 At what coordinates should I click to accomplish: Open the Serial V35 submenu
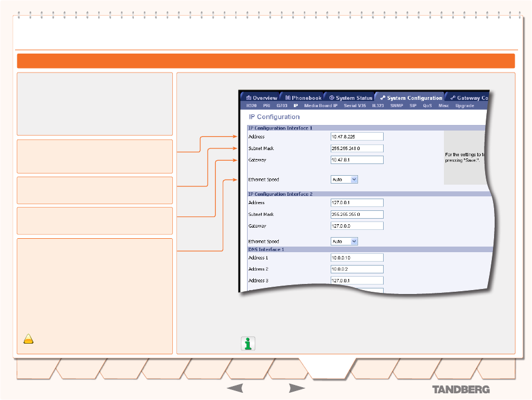(x=355, y=105)
